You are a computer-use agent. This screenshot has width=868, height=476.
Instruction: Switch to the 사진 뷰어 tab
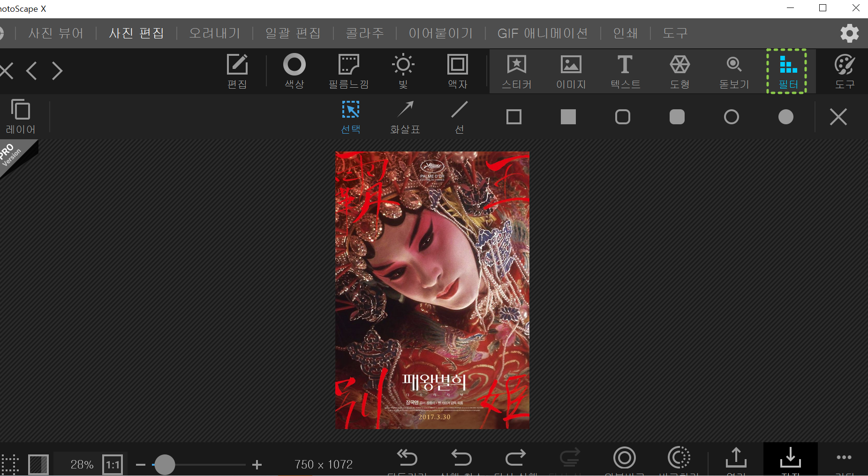click(56, 33)
